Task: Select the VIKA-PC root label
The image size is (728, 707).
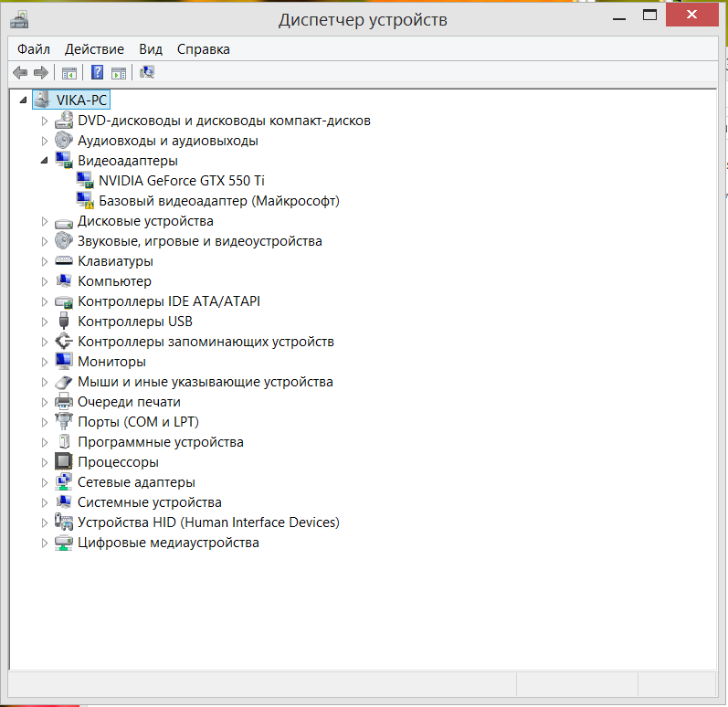Action: (81, 100)
